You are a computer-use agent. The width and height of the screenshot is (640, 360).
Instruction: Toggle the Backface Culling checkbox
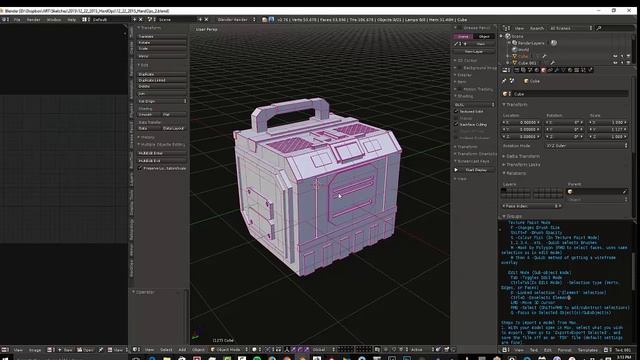pos(456,124)
